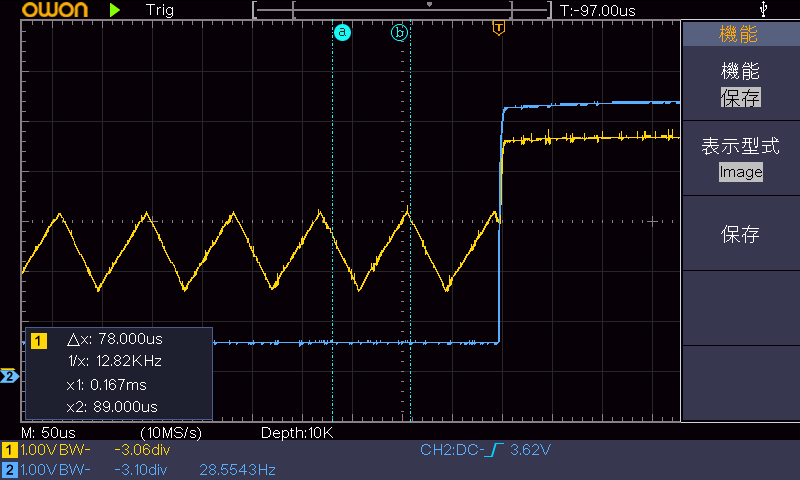
Task: Select cursor b marker at the top
Action: pos(400,32)
